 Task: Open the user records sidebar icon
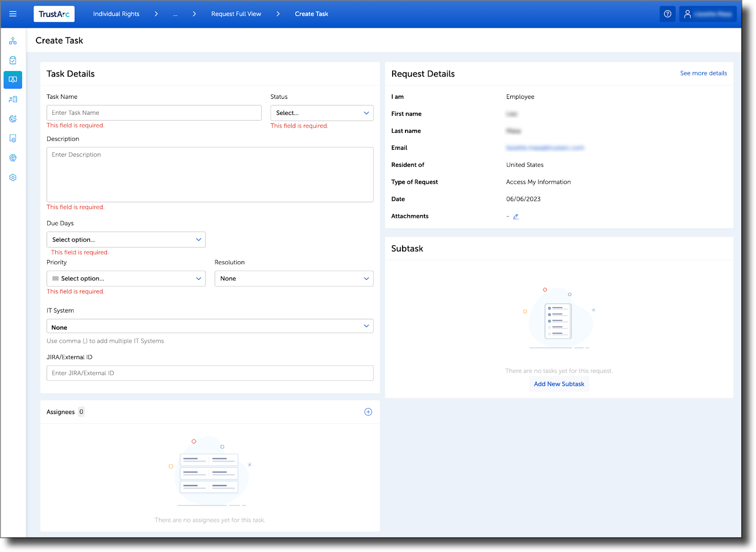(x=13, y=99)
